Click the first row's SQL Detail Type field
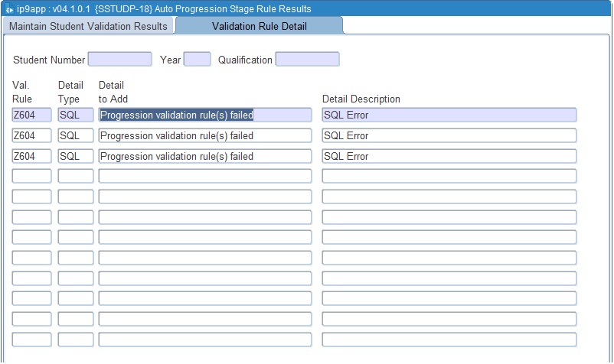The width and height of the screenshot is (614, 364). click(76, 115)
